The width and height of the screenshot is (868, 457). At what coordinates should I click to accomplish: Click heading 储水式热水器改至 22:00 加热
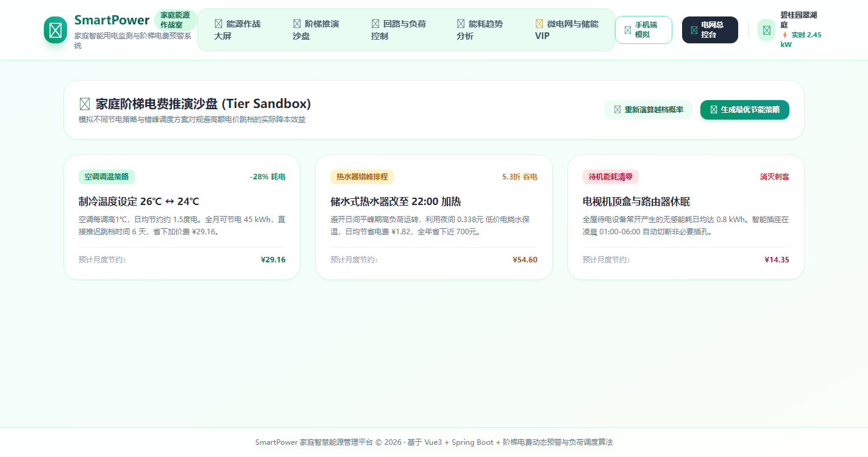pos(396,201)
